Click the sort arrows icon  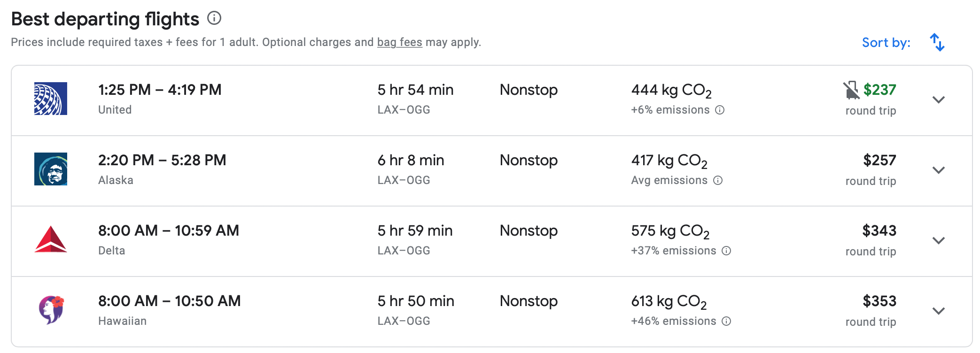pos(937,42)
